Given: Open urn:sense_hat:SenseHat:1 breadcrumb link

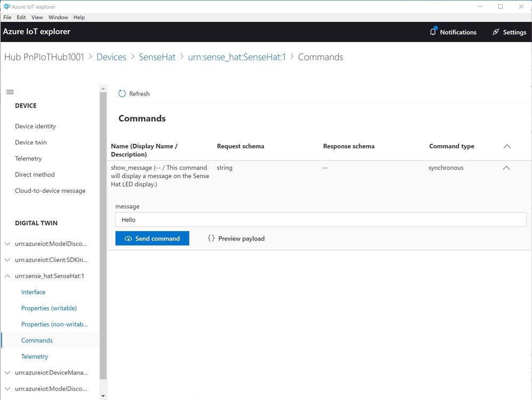Looking at the screenshot, I should (x=237, y=57).
